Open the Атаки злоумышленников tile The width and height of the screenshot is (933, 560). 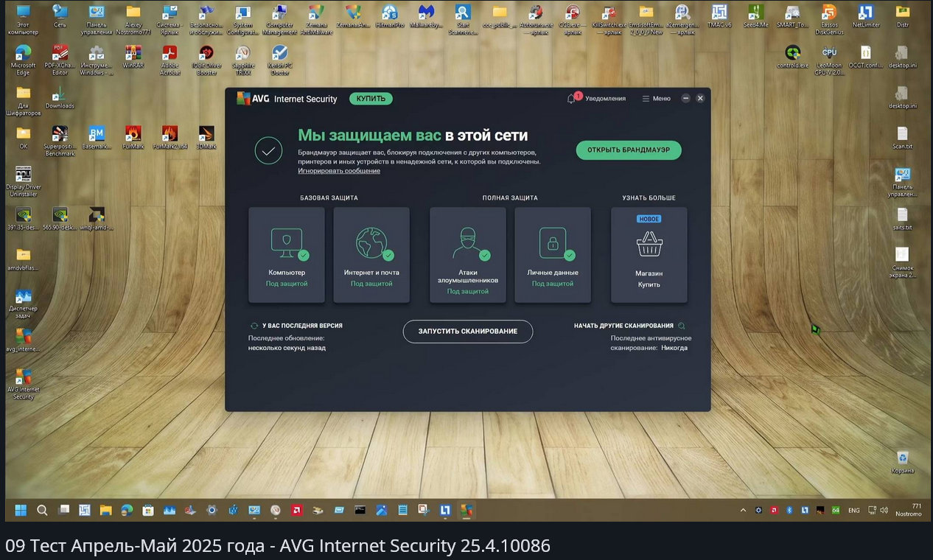[468, 254]
